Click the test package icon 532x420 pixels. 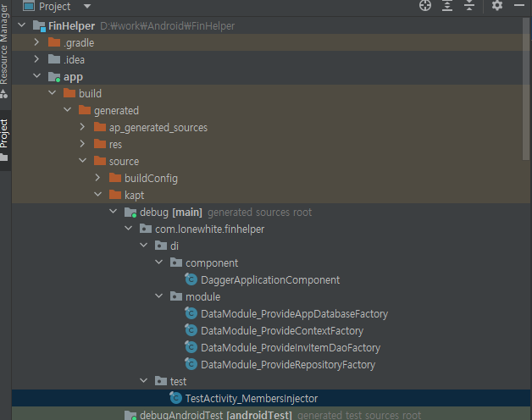pyautogui.click(x=161, y=381)
